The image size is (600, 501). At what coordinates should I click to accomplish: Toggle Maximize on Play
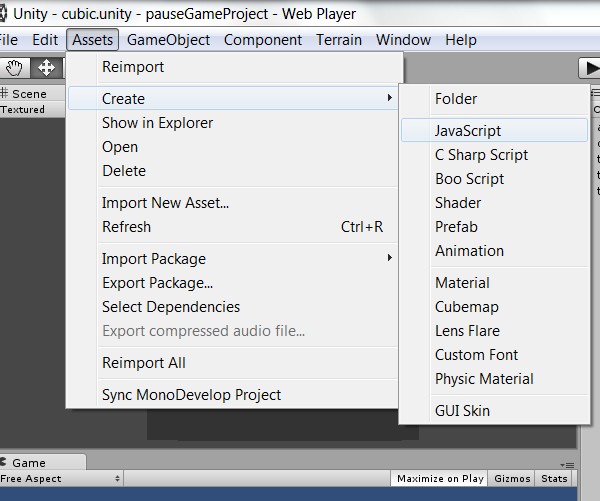[x=440, y=479]
